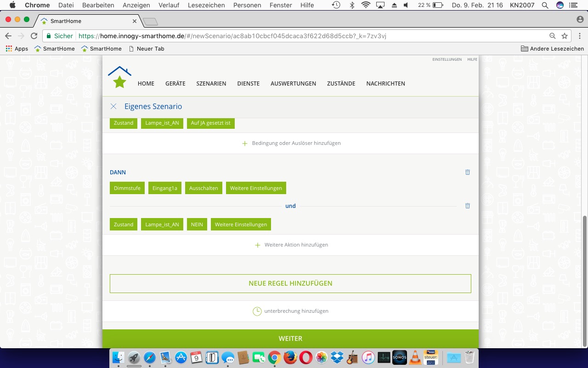Screen dimensions: 588x368
Task: Click the clock icon beside unterbrechung hinzufügen
Action: [257, 311]
